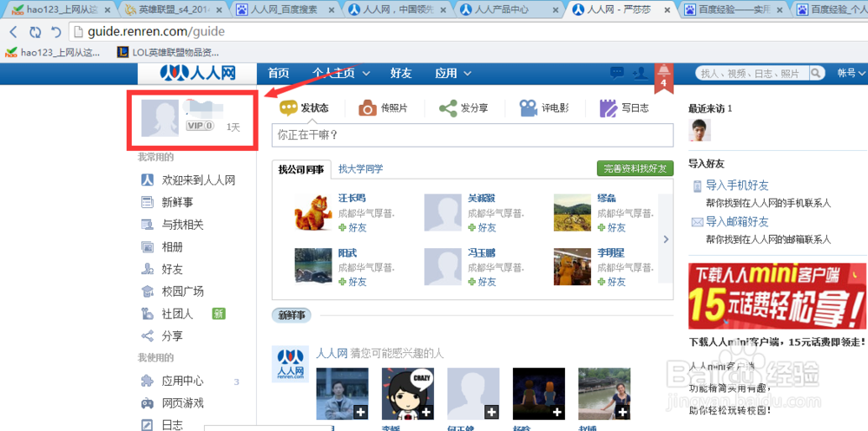Reload the page with the refresh icon
This screenshot has width=868, height=431.
click(35, 31)
